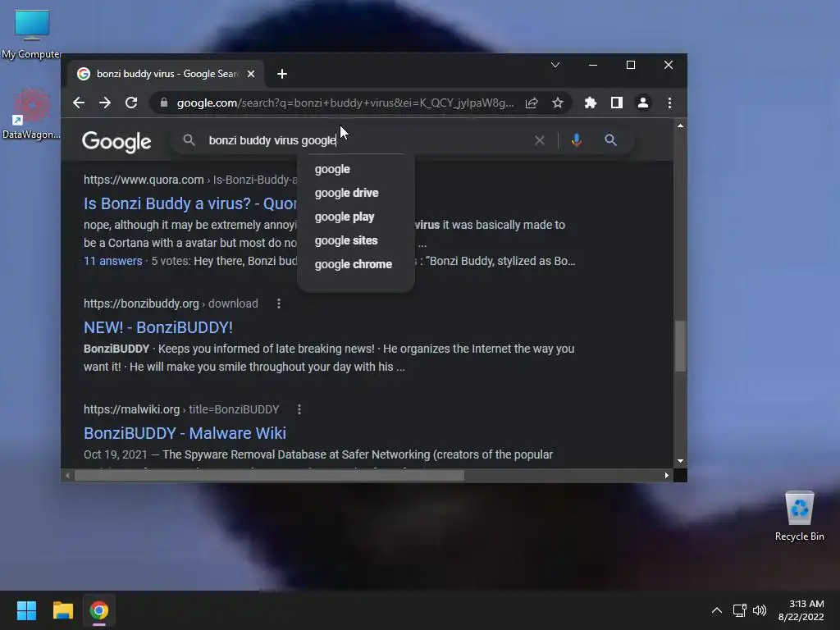This screenshot has height=630, width=840.
Task: Open volume control tray icon
Action: [x=760, y=610]
